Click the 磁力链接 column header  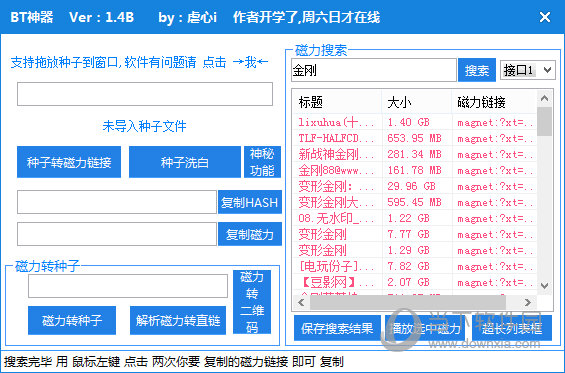pyautogui.click(x=494, y=102)
